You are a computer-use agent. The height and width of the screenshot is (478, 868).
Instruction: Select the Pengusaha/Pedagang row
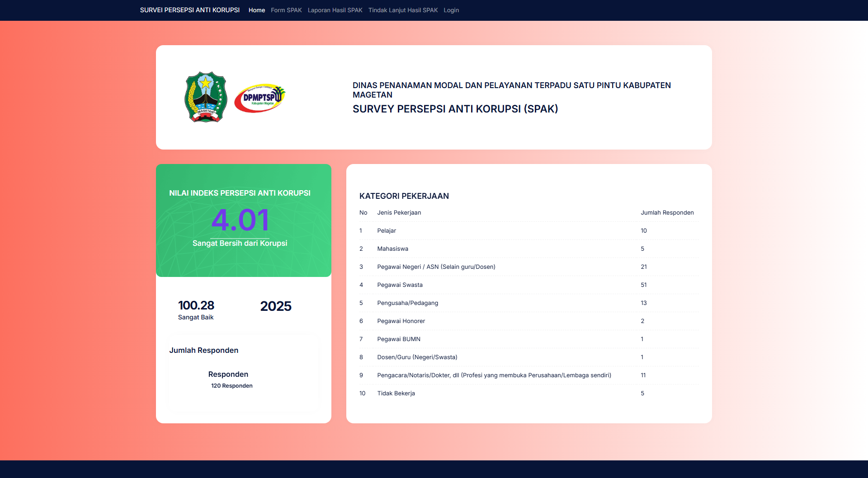[x=407, y=303]
